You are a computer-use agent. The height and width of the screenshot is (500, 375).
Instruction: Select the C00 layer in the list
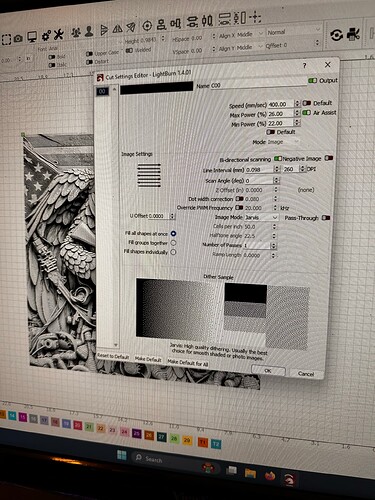(102, 91)
